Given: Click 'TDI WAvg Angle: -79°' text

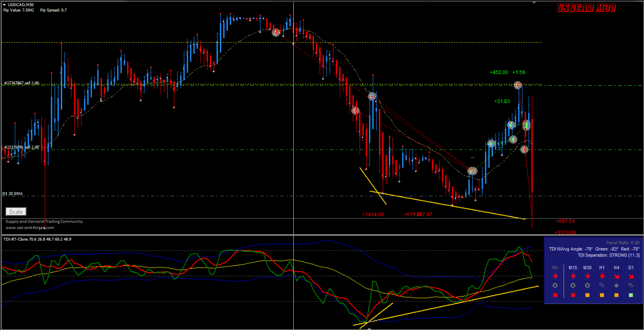Looking at the screenshot, I should (x=571, y=249).
